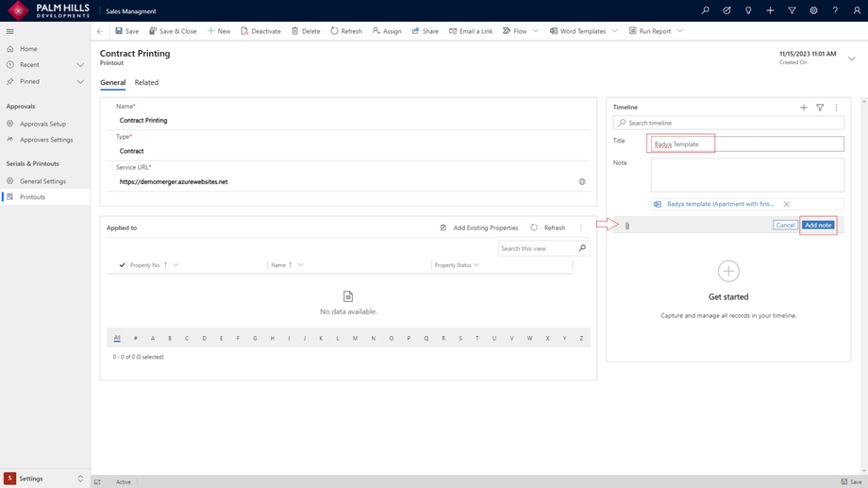
Task: Open advanced find funnel icon in top bar
Action: (x=793, y=10)
